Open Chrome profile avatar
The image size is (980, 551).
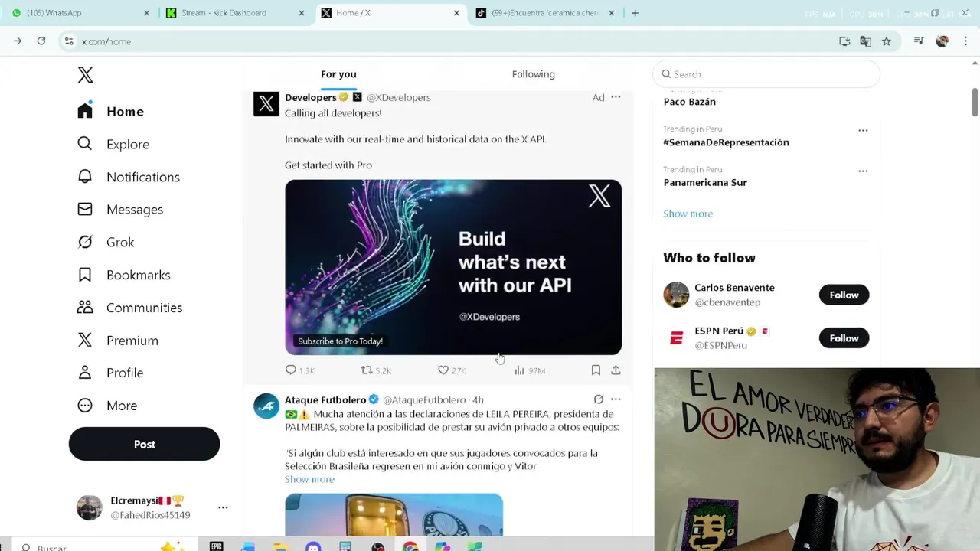click(x=942, y=41)
